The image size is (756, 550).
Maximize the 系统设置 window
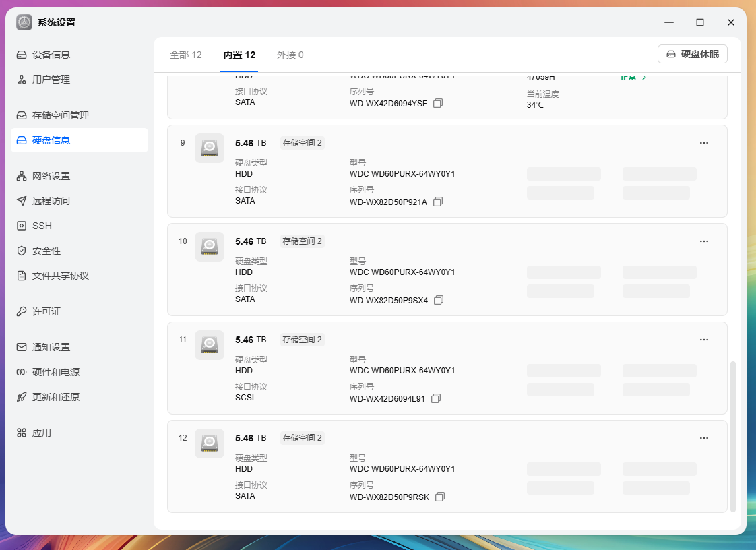tap(700, 22)
